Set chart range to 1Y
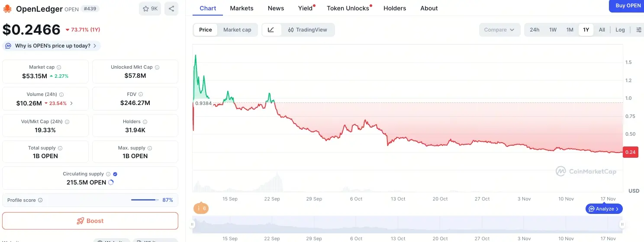Screen dimensions: 644x242 (586, 30)
